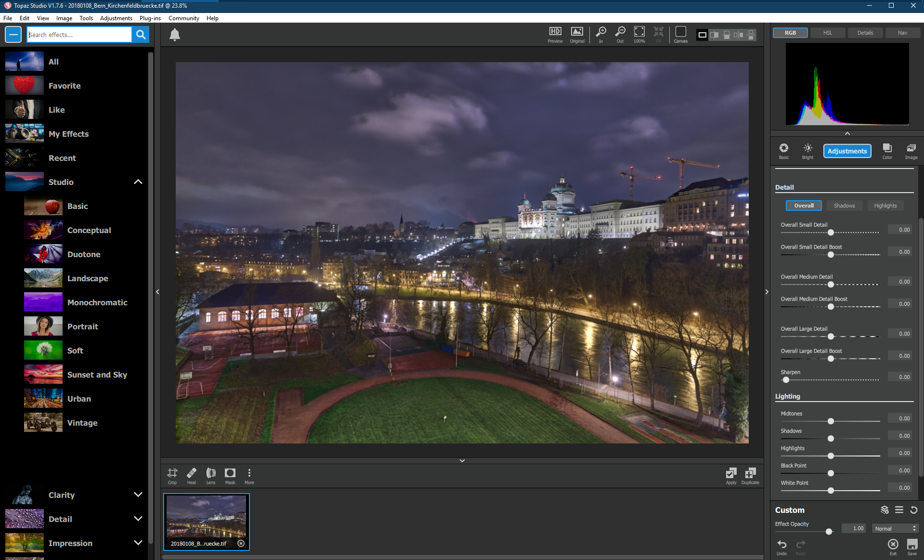Switch to the Nav tab
The width and height of the screenshot is (924, 560).
tap(902, 33)
